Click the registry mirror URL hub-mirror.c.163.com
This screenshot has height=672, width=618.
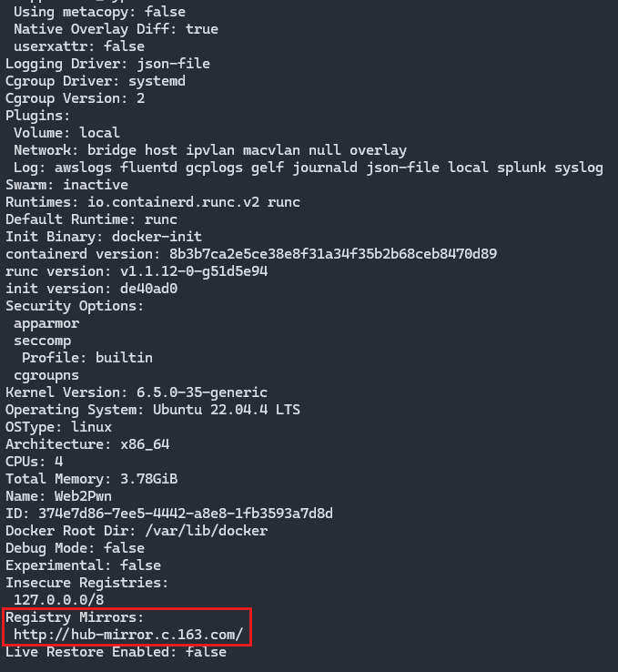[128, 635]
